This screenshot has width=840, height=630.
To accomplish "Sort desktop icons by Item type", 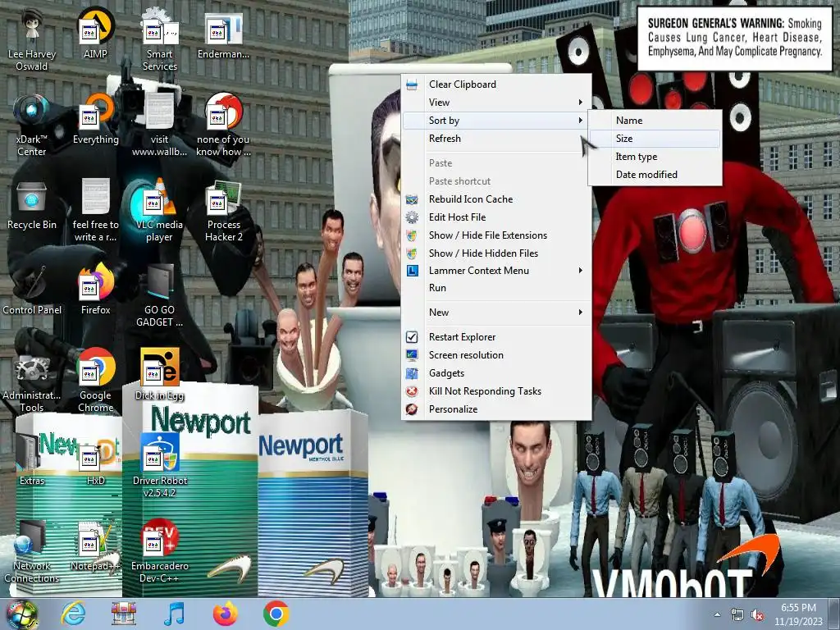I will (655, 157).
